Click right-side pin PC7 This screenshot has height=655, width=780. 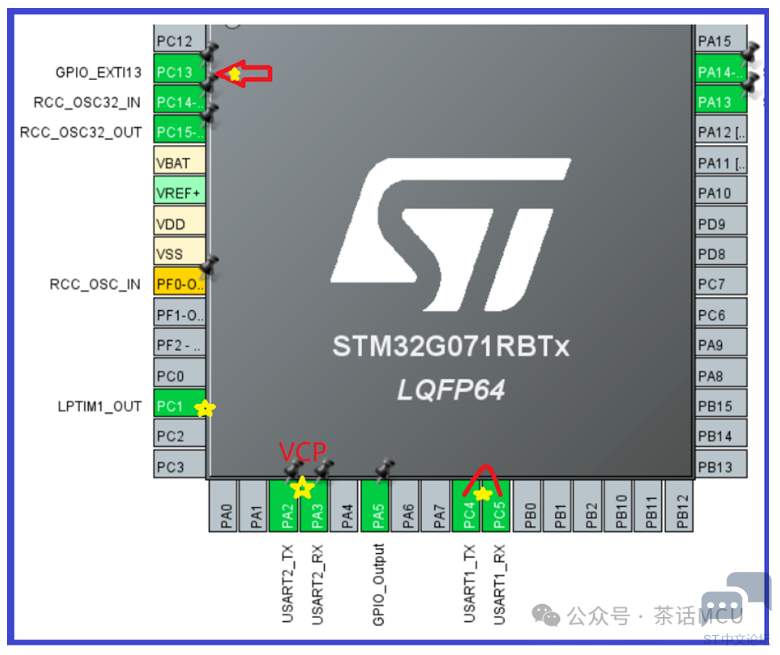pos(721,281)
